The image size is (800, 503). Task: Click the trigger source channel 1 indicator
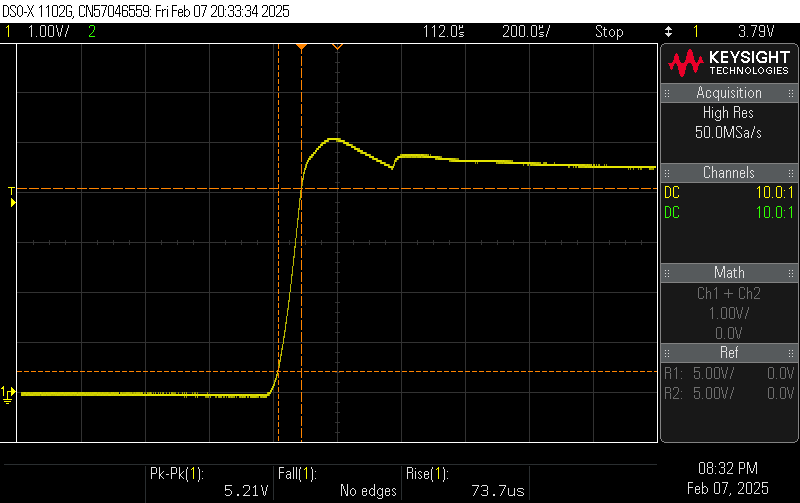coord(695,32)
